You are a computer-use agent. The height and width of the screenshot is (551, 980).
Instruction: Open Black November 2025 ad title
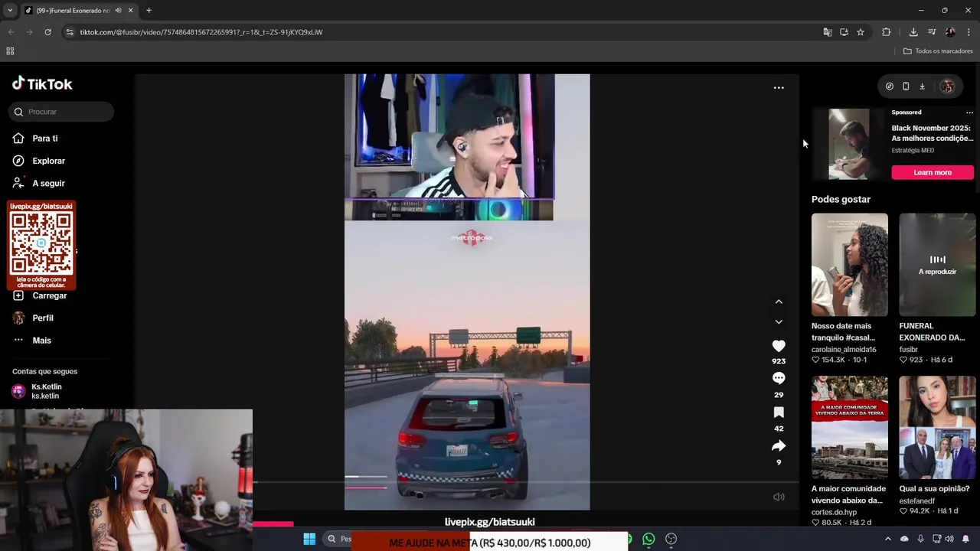933,133
